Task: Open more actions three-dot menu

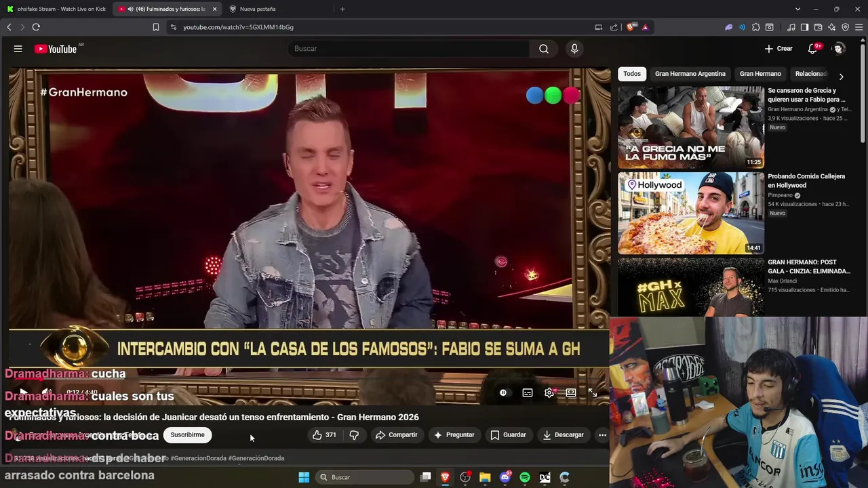Action: pyautogui.click(x=602, y=434)
